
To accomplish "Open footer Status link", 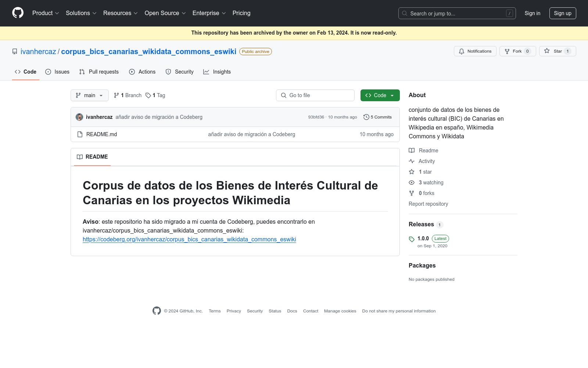I will pos(275,311).
